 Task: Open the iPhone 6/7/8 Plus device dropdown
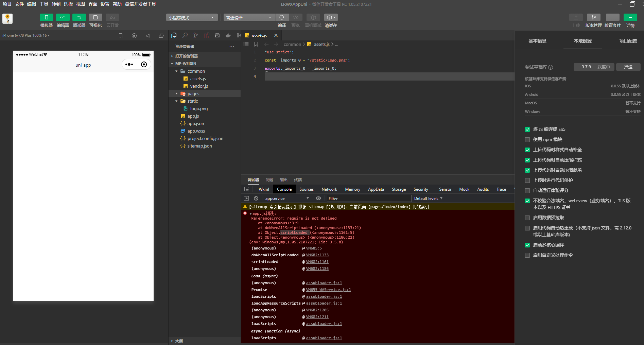click(26, 35)
